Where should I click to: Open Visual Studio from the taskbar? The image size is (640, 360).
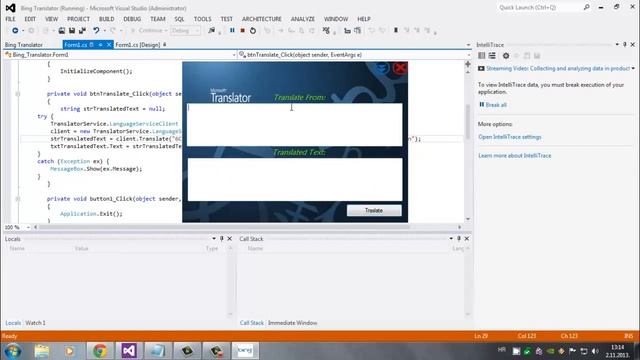pos(129,351)
